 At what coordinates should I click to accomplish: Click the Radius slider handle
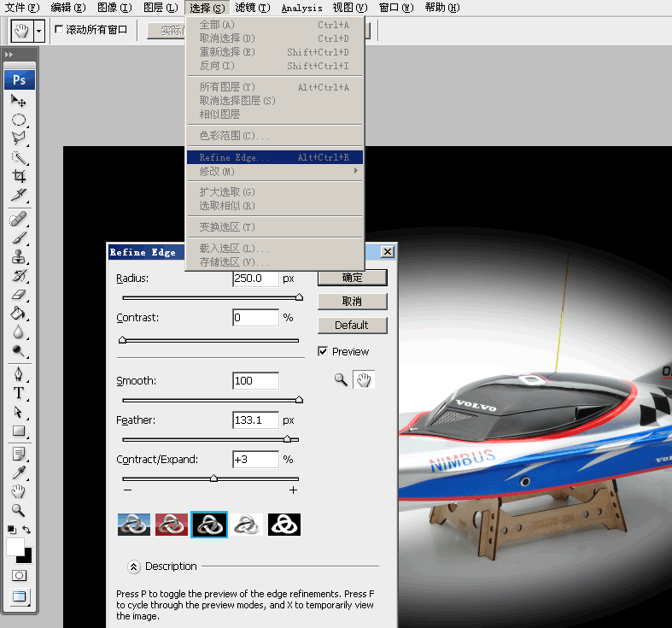click(299, 296)
